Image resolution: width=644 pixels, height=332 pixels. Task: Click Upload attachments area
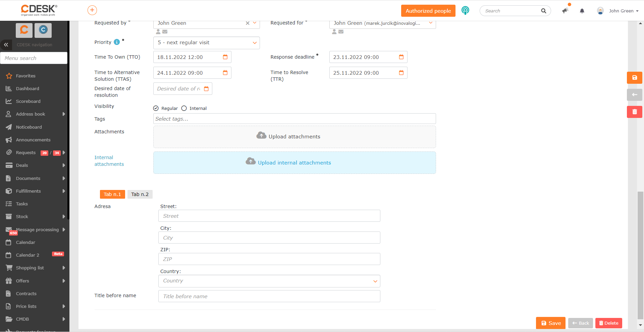coord(294,137)
